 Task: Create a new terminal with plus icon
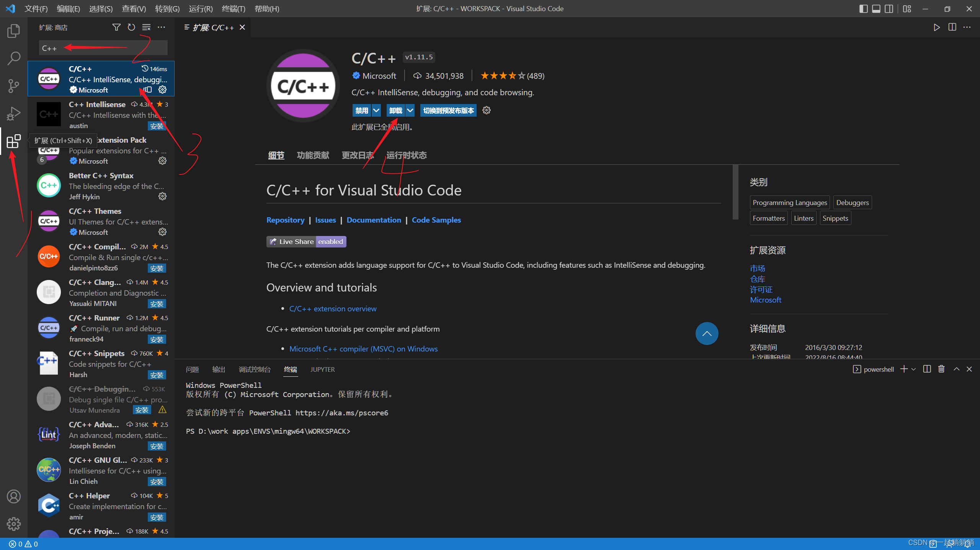904,369
